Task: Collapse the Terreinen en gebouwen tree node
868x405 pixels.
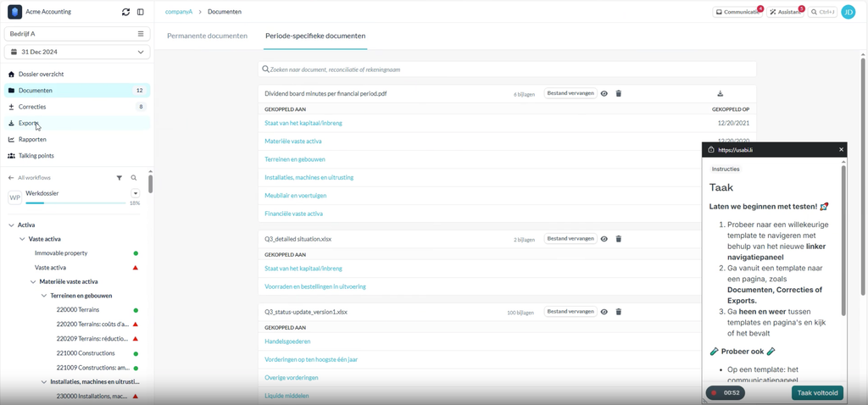Action: click(x=44, y=296)
